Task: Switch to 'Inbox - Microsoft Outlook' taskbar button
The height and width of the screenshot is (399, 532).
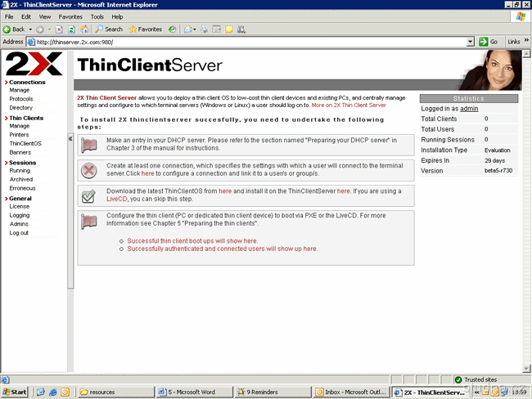Action: [351, 392]
